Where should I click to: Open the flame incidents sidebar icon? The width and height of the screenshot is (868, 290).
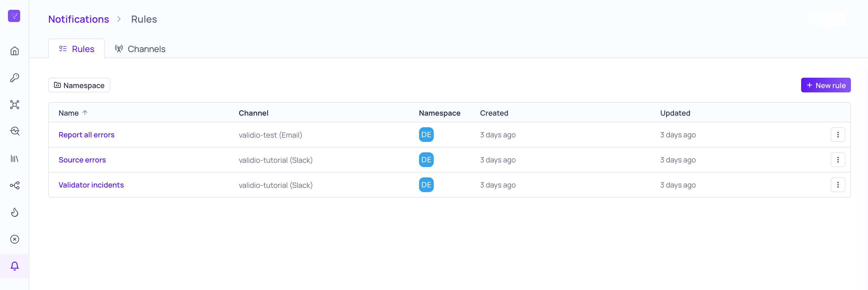point(14,212)
